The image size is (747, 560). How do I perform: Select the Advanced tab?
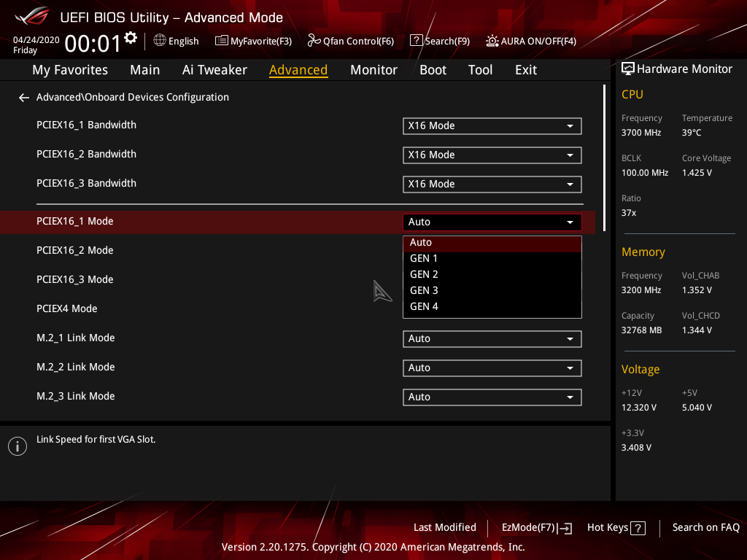pyautogui.click(x=298, y=70)
